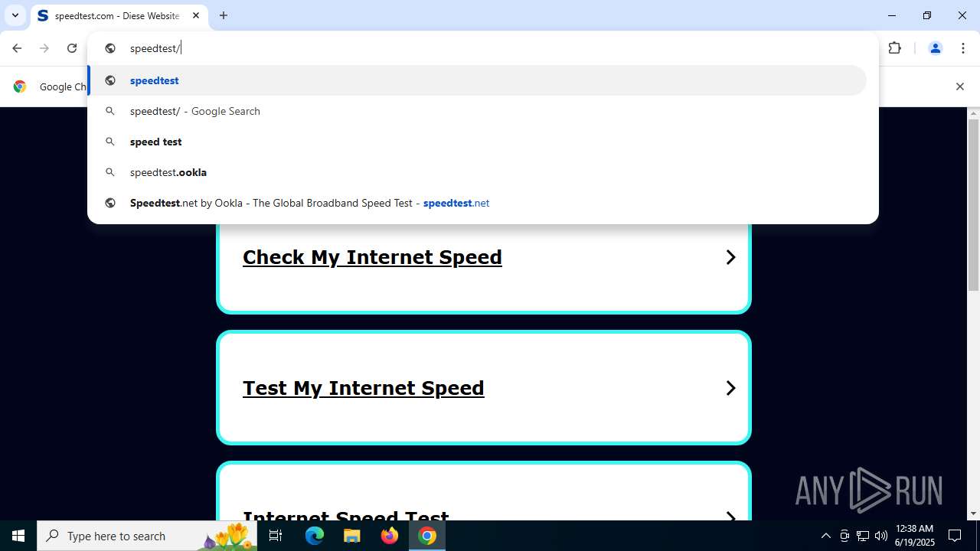Screen dimensions: 980x551
Task: Launch Firefox from the taskbar
Action: 390,536
